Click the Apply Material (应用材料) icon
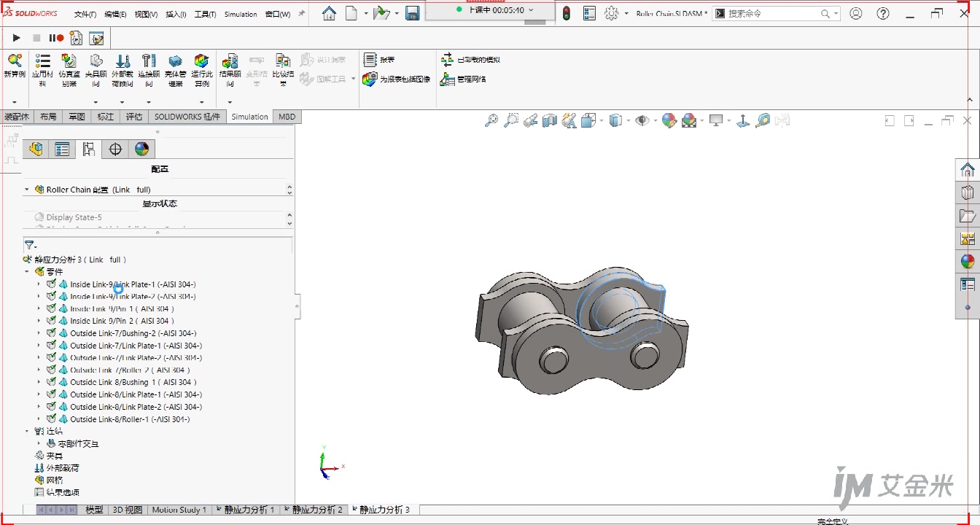 point(42,62)
